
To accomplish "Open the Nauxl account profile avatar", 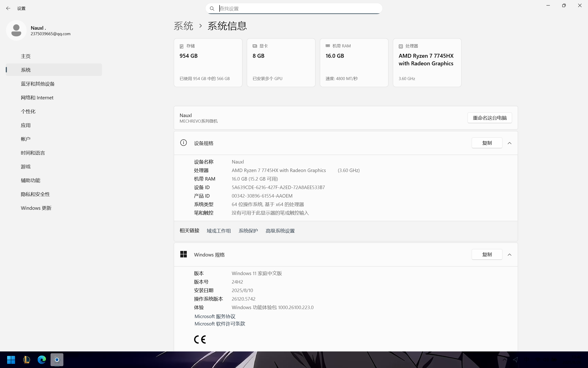I will pyautogui.click(x=16, y=30).
